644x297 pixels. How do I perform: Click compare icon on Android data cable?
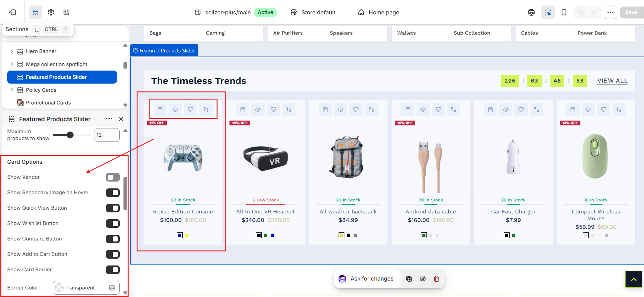[x=454, y=110]
